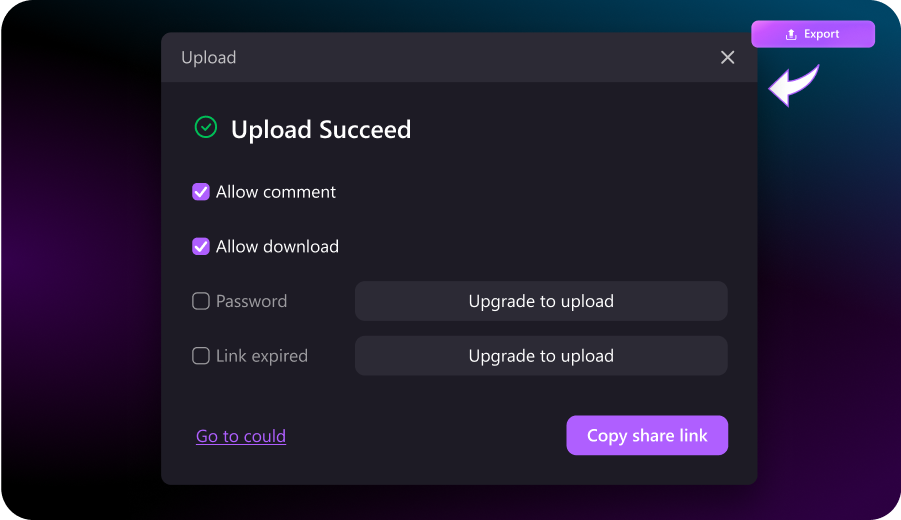This screenshot has width=901, height=520.
Task: Click Upgrade to upload beside Link expired
Action: [541, 356]
